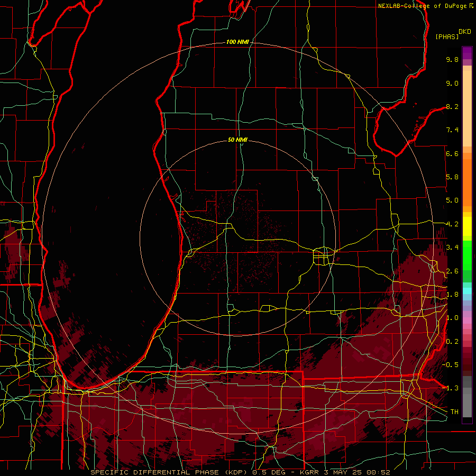This screenshot has height=476, width=476.
Task: Click the 1.8 value on the scale
Action: 452,295
